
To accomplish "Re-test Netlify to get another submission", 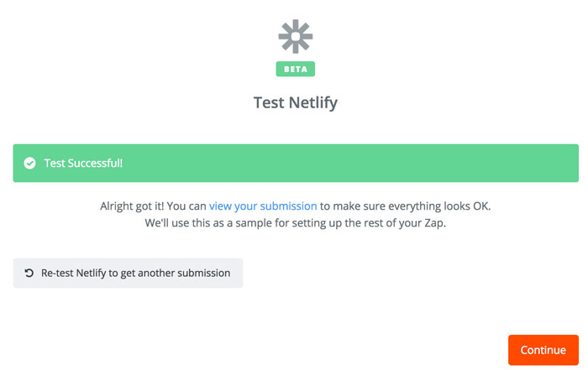I will coord(128,274).
